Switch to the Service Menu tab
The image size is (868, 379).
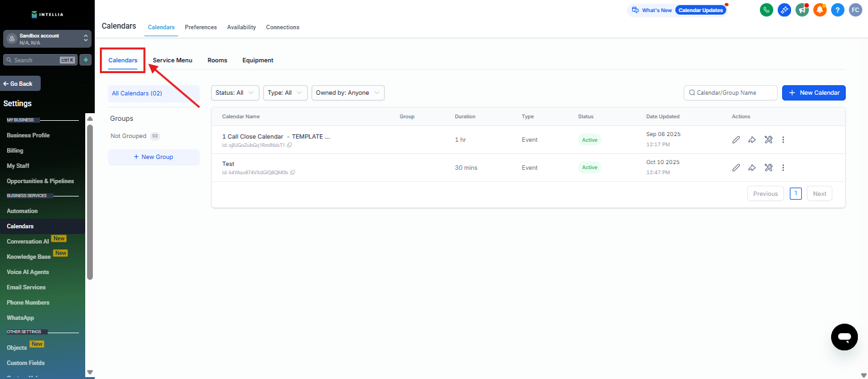[172, 60]
